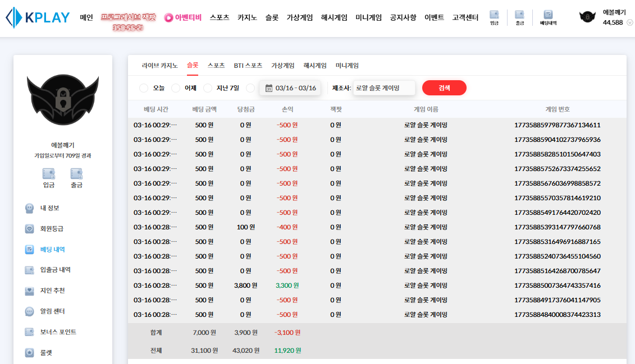This screenshot has height=364, width=635.
Task: Open the 03/16 - 03/16 date range picker
Action: pyautogui.click(x=290, y=88)
